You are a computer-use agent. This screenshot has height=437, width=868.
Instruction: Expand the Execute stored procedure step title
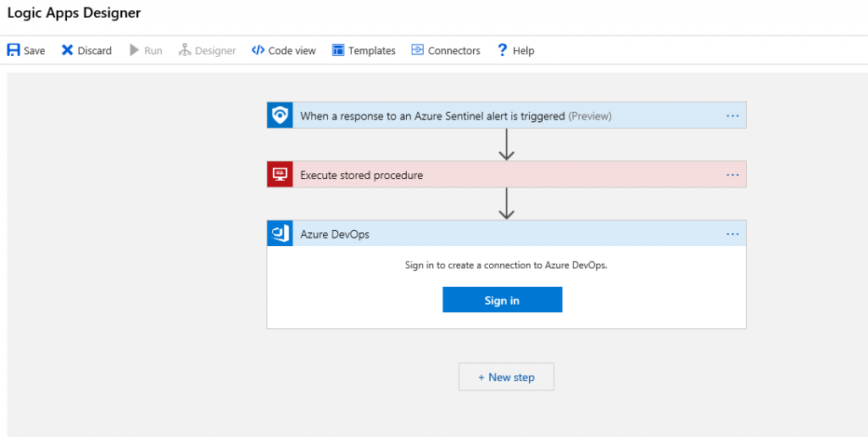(361, 176)
